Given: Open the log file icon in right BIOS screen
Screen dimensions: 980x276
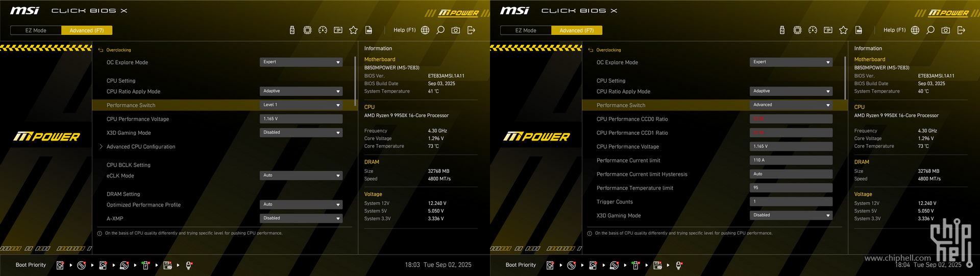Looking at the screenshot, I should click(859, 30).
